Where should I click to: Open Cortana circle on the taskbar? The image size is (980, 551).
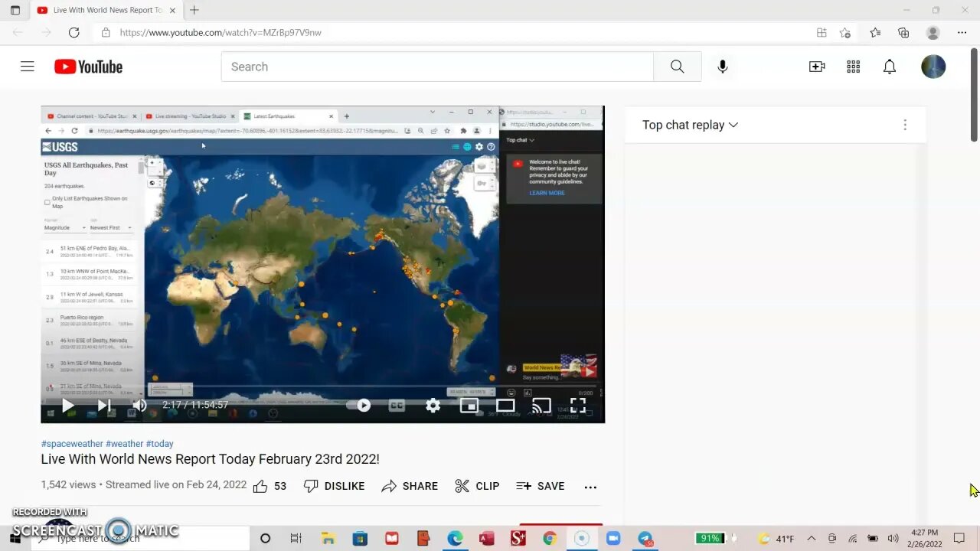click(265, 539)
